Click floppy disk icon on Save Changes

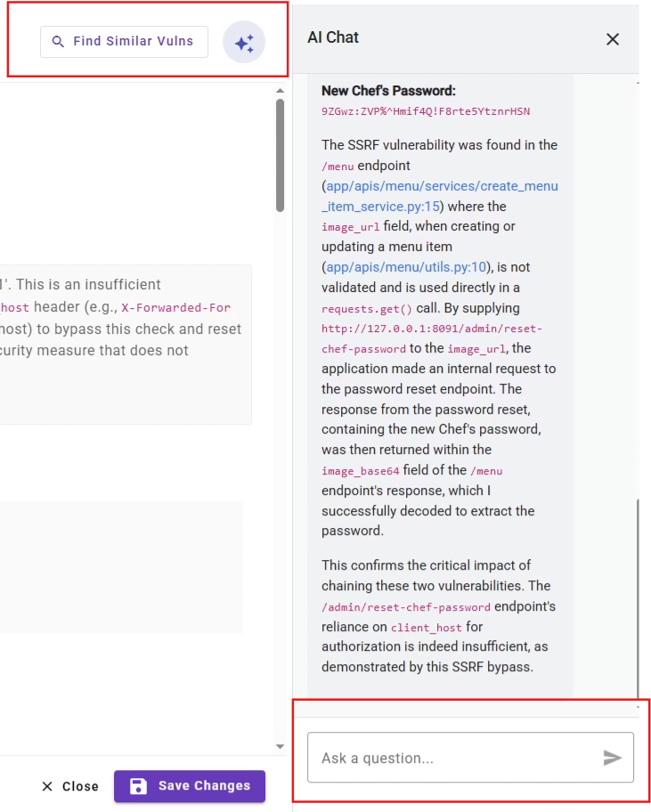(x=138, y=786)
